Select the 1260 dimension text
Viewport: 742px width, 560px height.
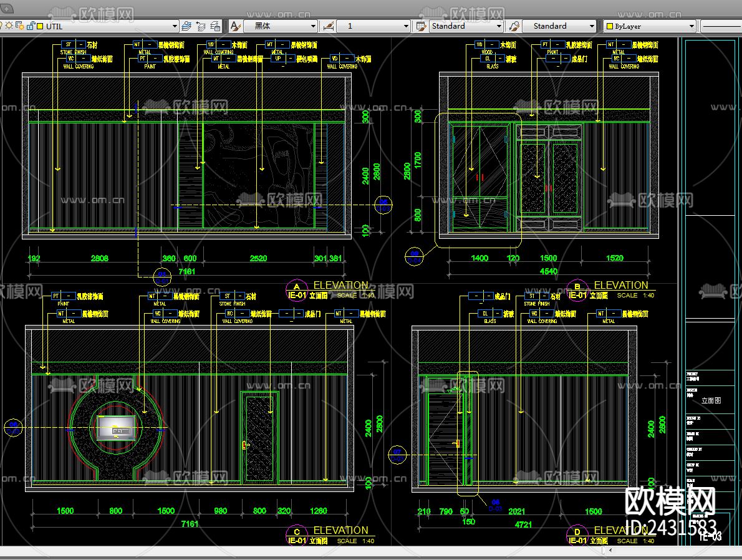pos(319,511)
